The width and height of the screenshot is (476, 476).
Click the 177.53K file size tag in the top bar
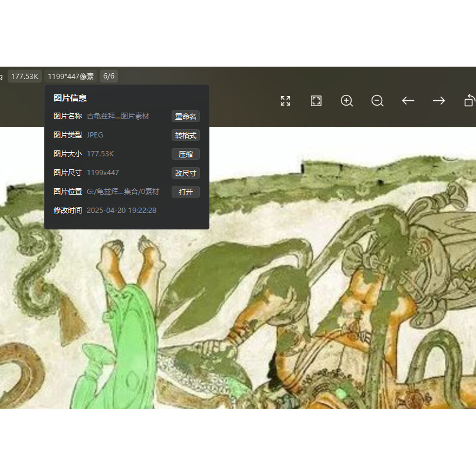point(25,76)
